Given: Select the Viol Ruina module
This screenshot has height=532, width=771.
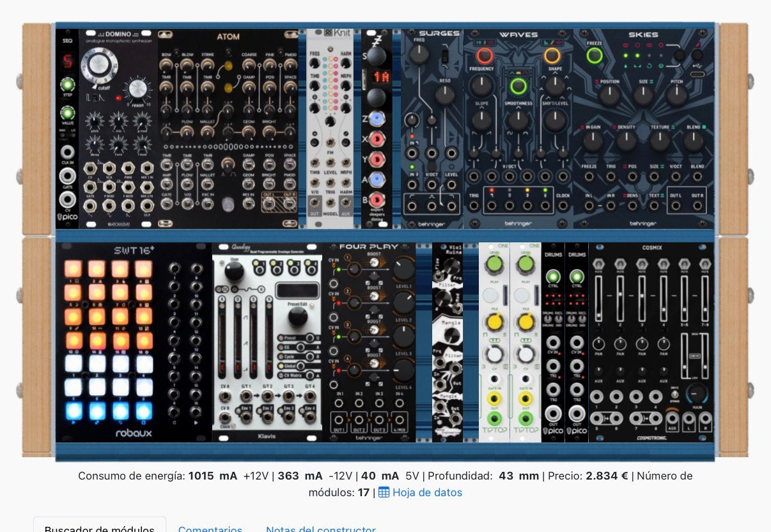Looking at the screenshot, I should click(x=448, y=342).
